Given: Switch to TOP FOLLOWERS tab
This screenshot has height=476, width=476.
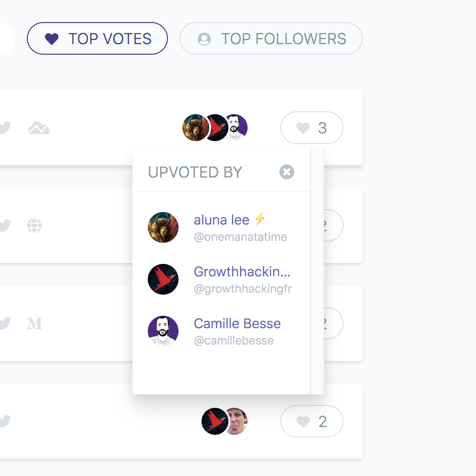Looking at the screenshot, I should pos(271,38).
